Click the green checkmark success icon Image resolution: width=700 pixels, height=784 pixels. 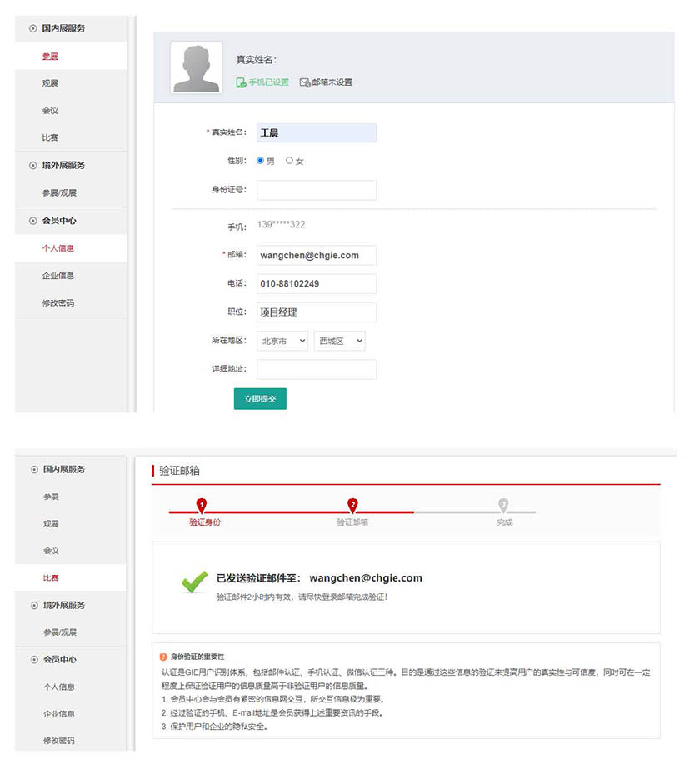pyautogui.click(x=194, y=582)
